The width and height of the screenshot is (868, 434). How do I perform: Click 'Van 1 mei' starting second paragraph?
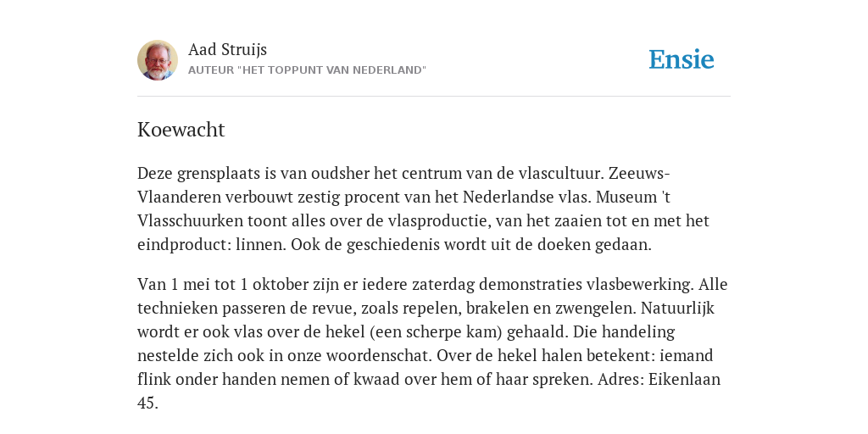click(x=169, y=285)
